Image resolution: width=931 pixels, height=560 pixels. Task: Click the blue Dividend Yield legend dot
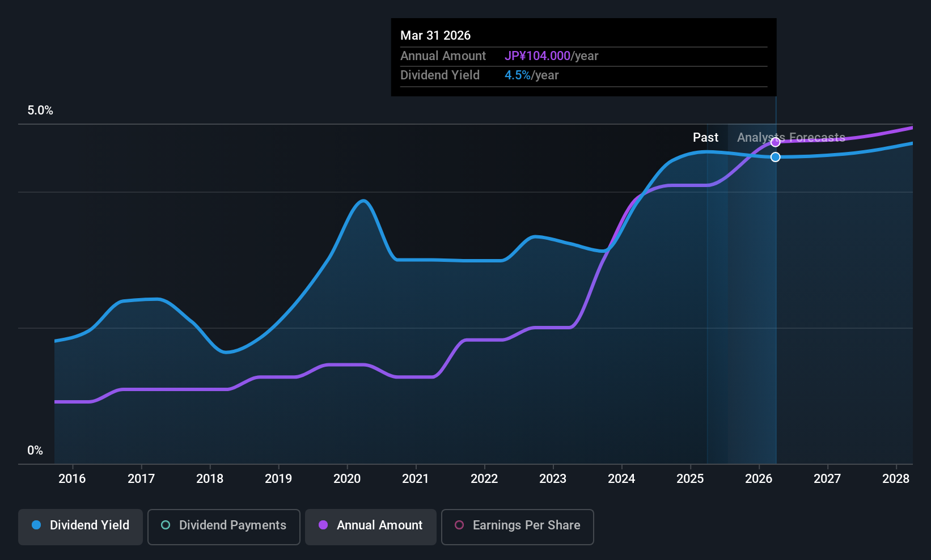(x=36, y=525)
